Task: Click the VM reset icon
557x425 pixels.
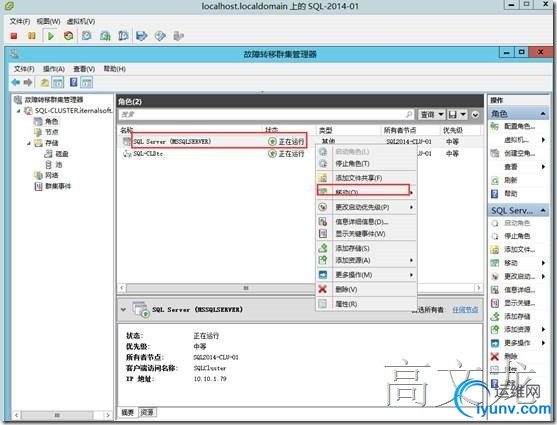Action: pos(69,36)
